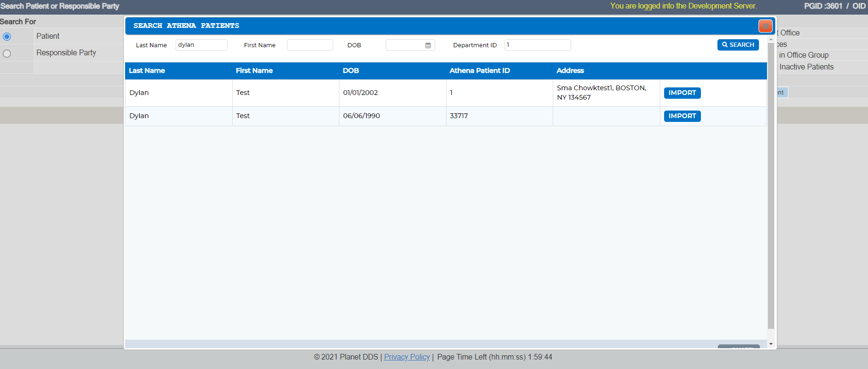Focus the Last Name input field

click(202, 45)
